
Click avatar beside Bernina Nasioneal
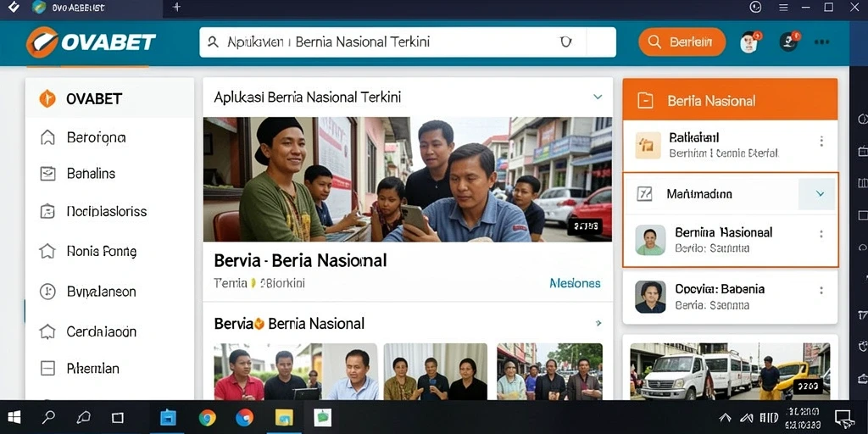pos(650,240)
